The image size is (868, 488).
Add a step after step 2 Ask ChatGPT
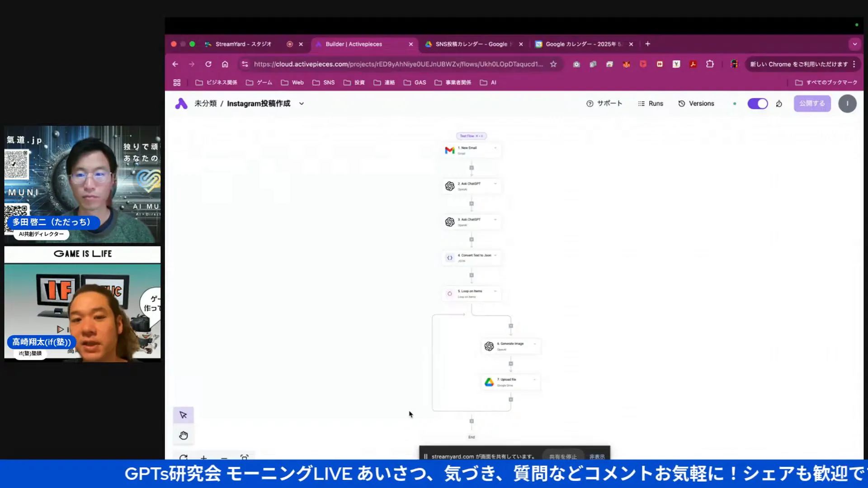pyautogui.click(x=472, y=204)
